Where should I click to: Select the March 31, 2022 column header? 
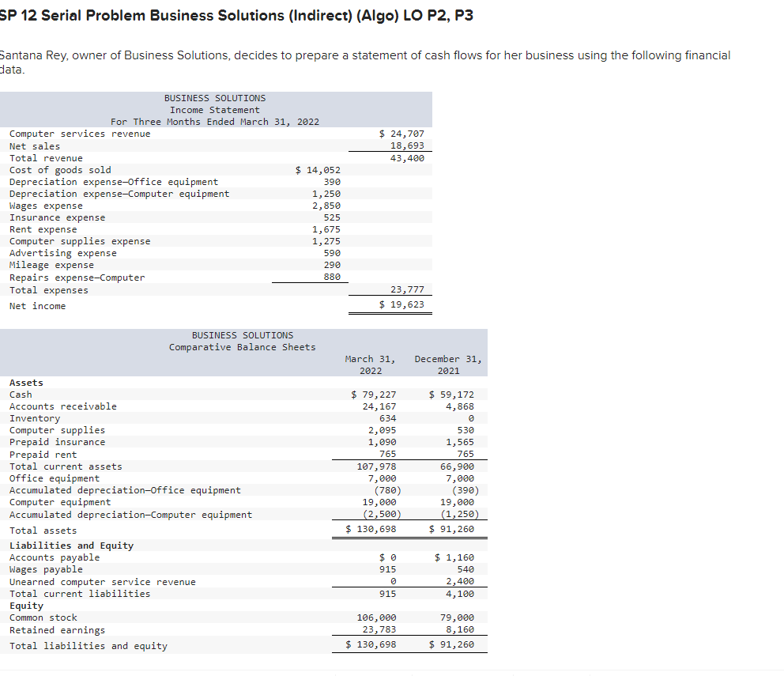tap(370, 364)
